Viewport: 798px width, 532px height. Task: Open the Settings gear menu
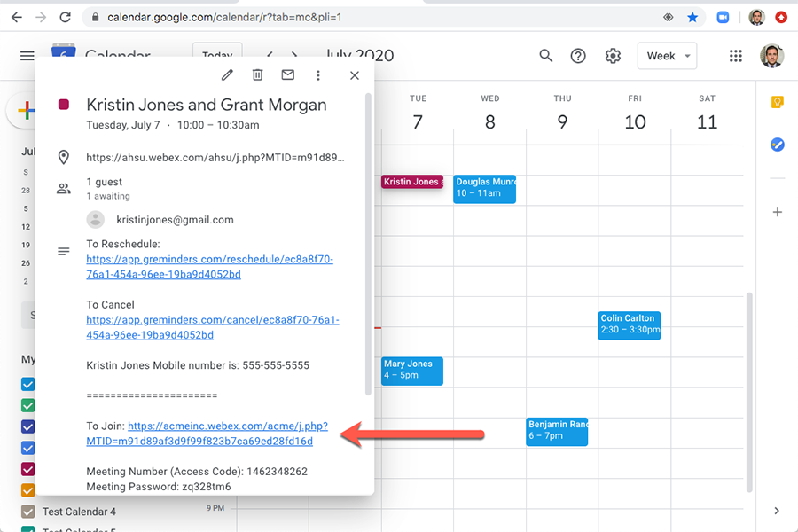pos(613,56)
